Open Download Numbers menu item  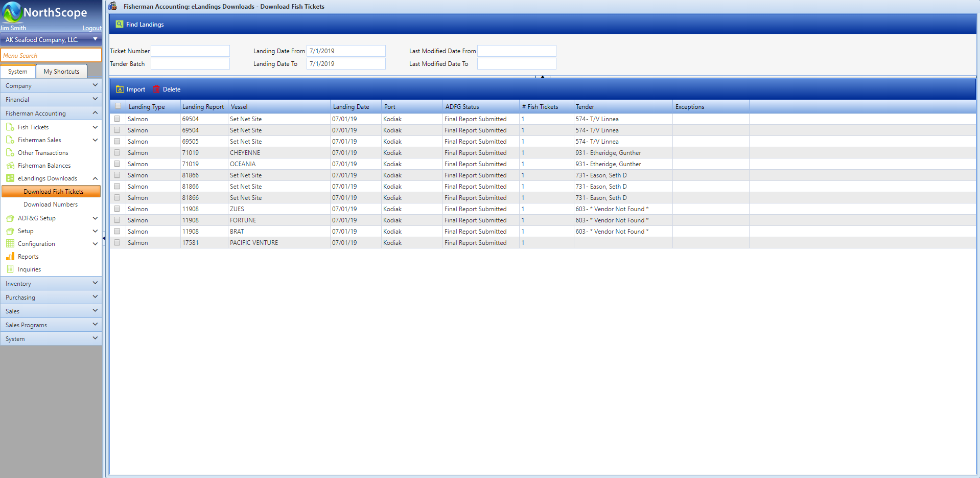pyautogui.click(x=51, y=204)
